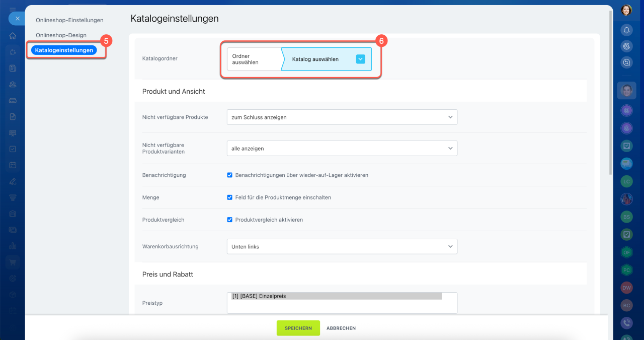Select Katalogeinstellungen menu item
This screenshot has height=340, width=644.
(64, 50)
